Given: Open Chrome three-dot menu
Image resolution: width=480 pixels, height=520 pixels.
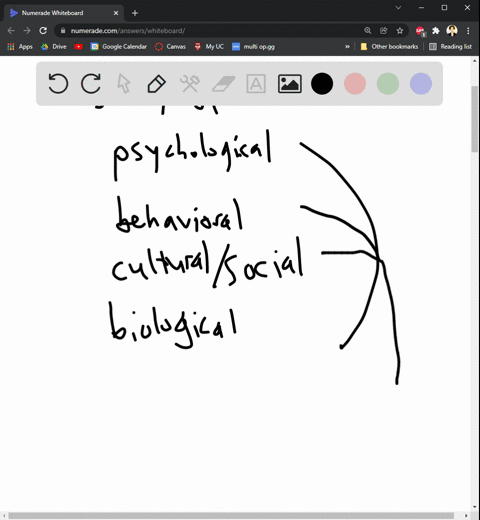Looking at the screenshot, I should [468, 31].
